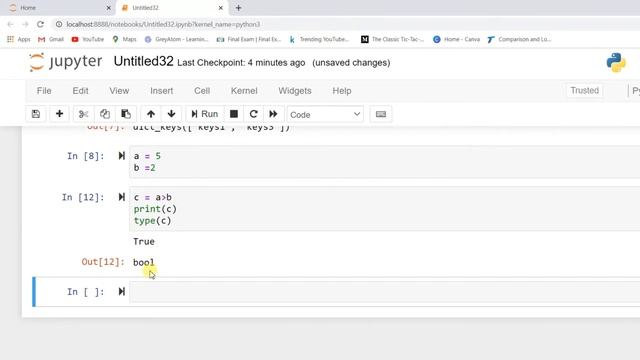Open the Apps bookmark
This screenshot has width=640, height=360.
19,39
